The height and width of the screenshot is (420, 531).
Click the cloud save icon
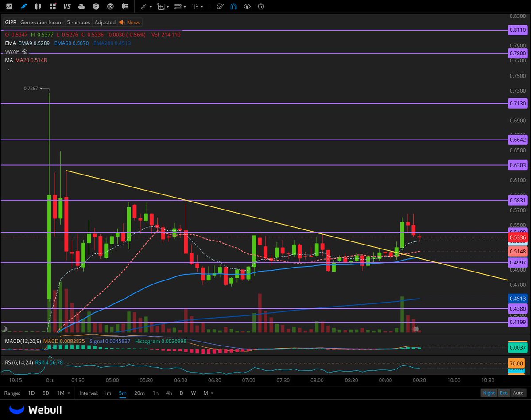[x=81, y=7]
